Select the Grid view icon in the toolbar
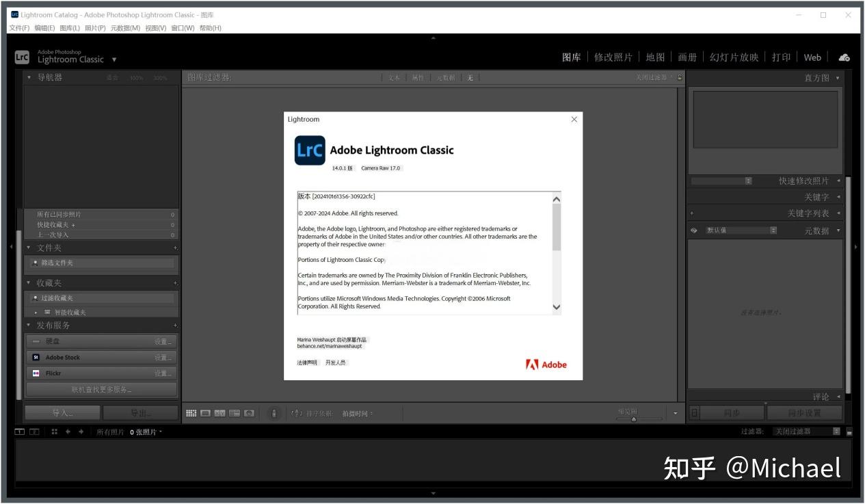This screenshot has height=504, width=865. click(191, 413)
